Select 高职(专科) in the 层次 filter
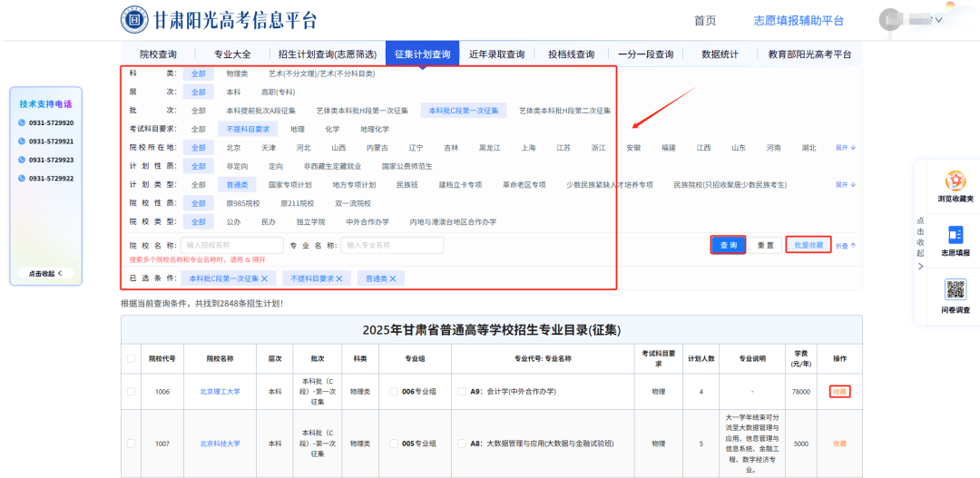This screenshot has width=980, height=478. [x=278, y=93]
